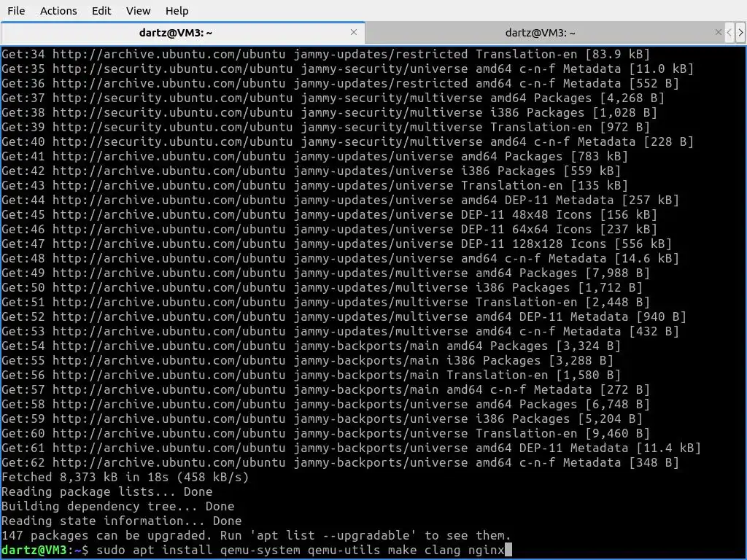Click the Get:60 backports/universe Translation-en line

(326, 433)
